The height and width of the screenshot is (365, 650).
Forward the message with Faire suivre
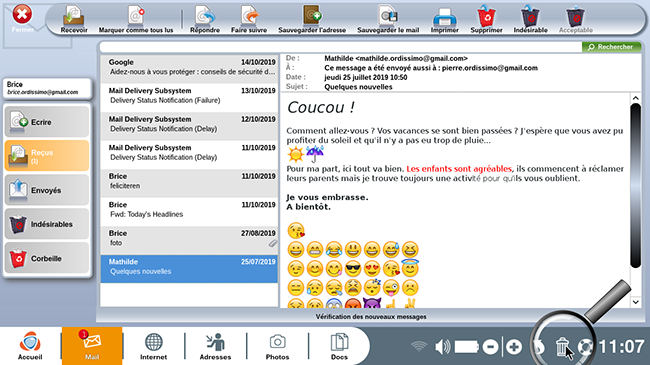click(249, 19)
